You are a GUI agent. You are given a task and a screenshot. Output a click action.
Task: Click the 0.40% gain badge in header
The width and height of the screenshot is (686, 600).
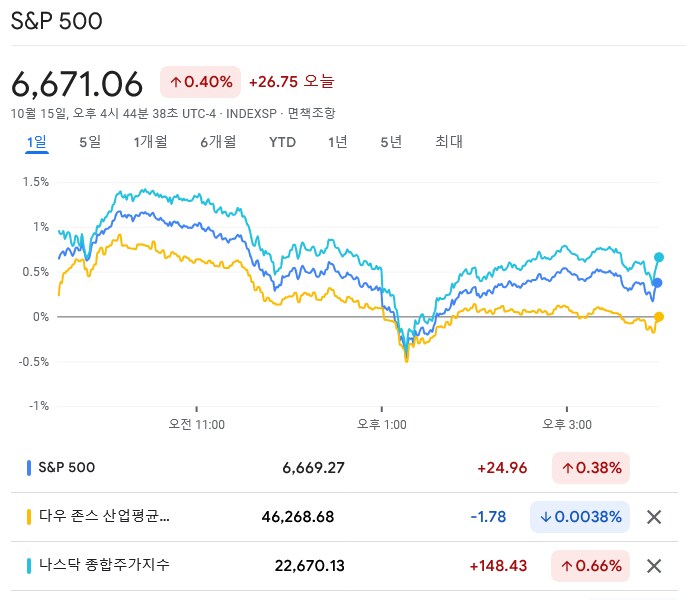[x=200, y=82]
